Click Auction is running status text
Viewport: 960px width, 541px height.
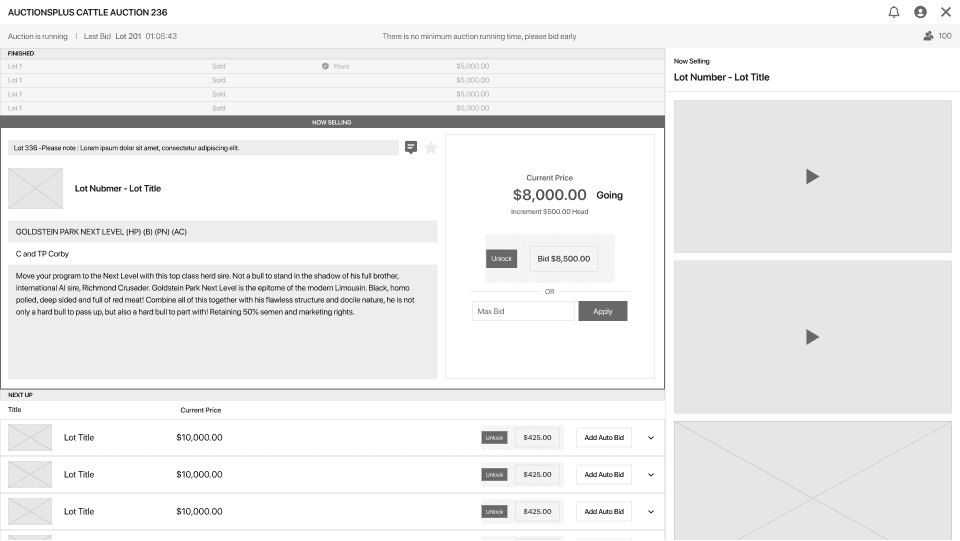37,36
